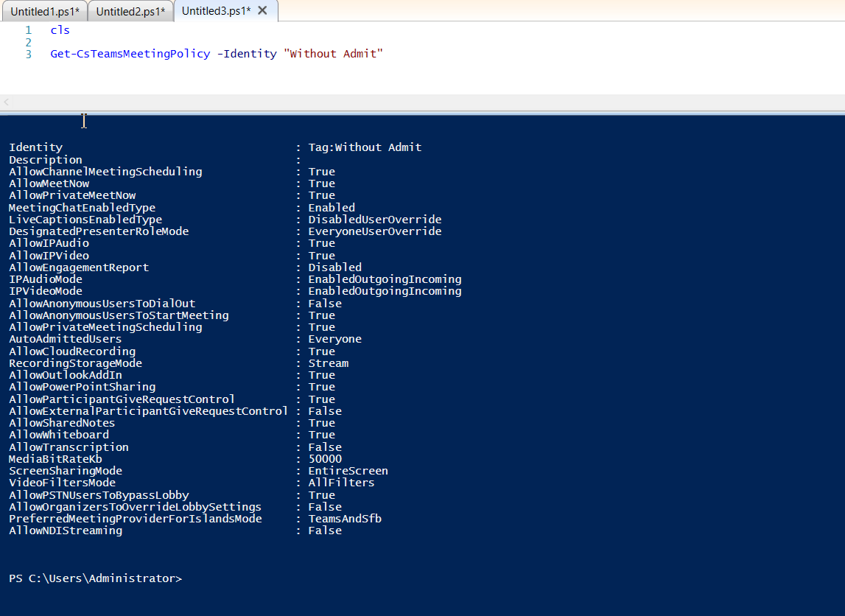The width and height of the screenshot is (845, 616).
Task: Click line number 3 in the editor
Action: pyautogui.click(x=27, y=53)
